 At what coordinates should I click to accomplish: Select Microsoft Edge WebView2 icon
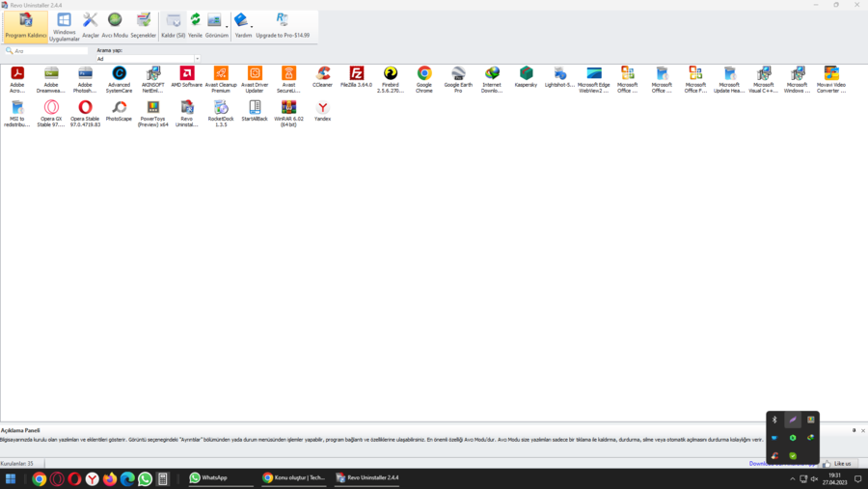click(x=594, y=79)
